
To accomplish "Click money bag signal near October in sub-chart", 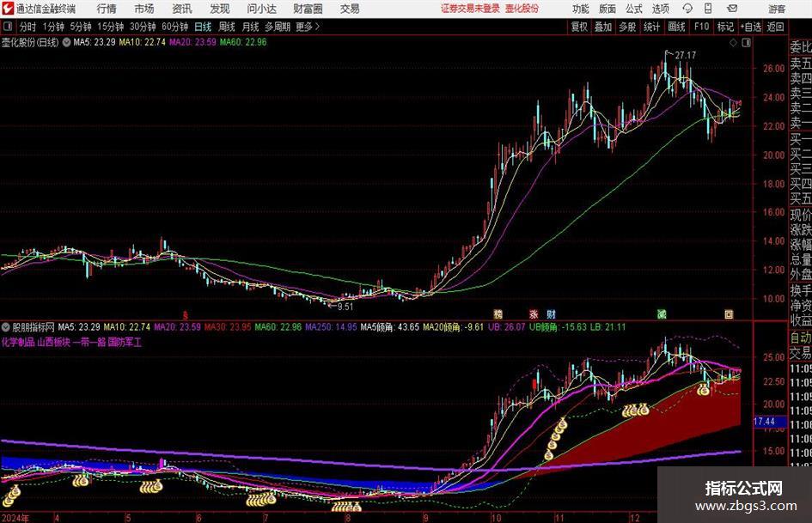I will (555, 441).
